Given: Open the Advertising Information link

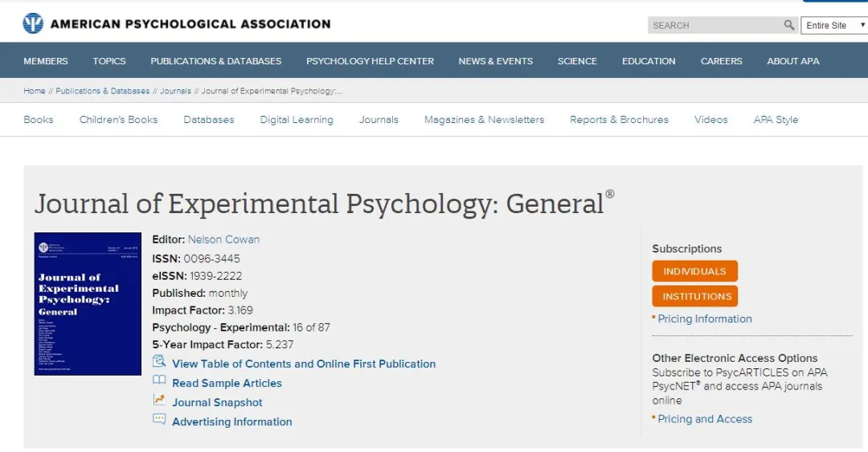Looking at the screenshot, I should pos(232,422).
